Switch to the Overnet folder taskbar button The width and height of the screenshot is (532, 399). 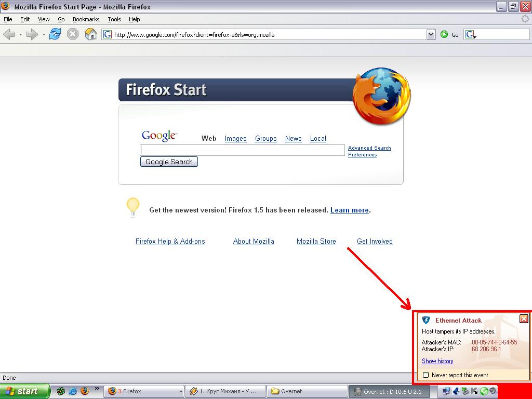pos(307,391)
